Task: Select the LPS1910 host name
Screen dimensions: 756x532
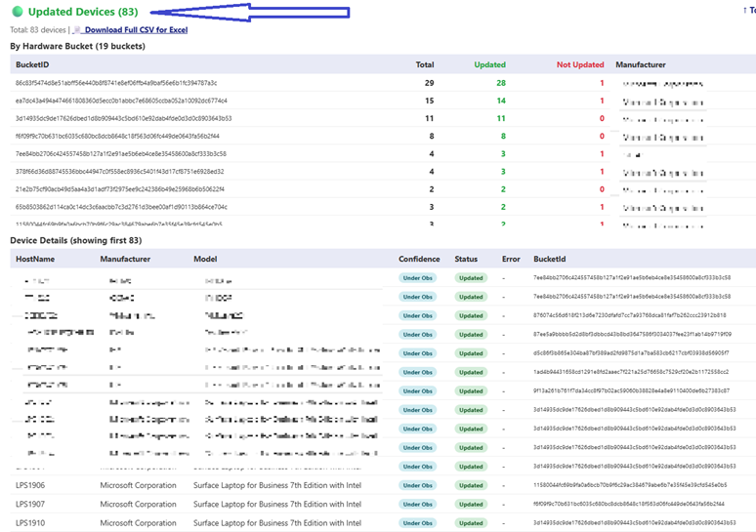Action: [x=31, y=522]
